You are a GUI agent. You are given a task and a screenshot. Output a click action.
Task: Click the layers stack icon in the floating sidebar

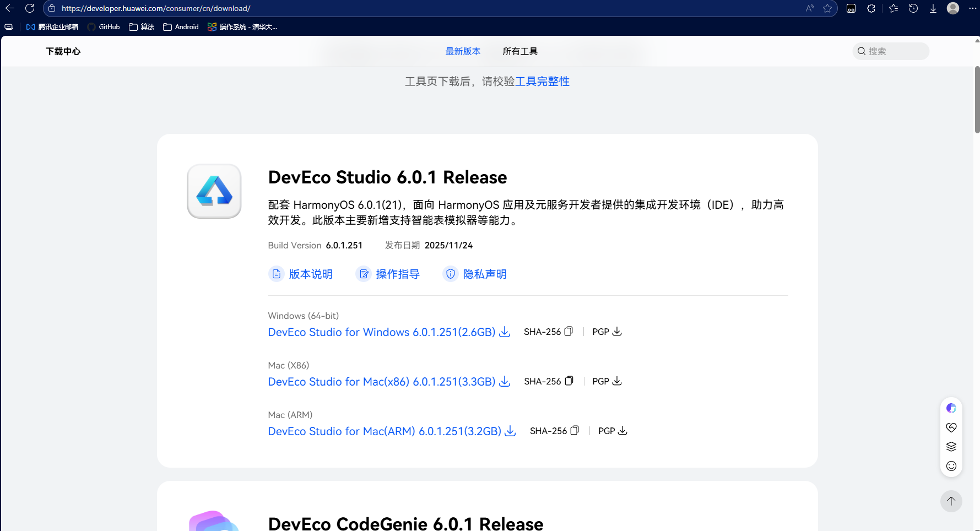tap(951, 447)
